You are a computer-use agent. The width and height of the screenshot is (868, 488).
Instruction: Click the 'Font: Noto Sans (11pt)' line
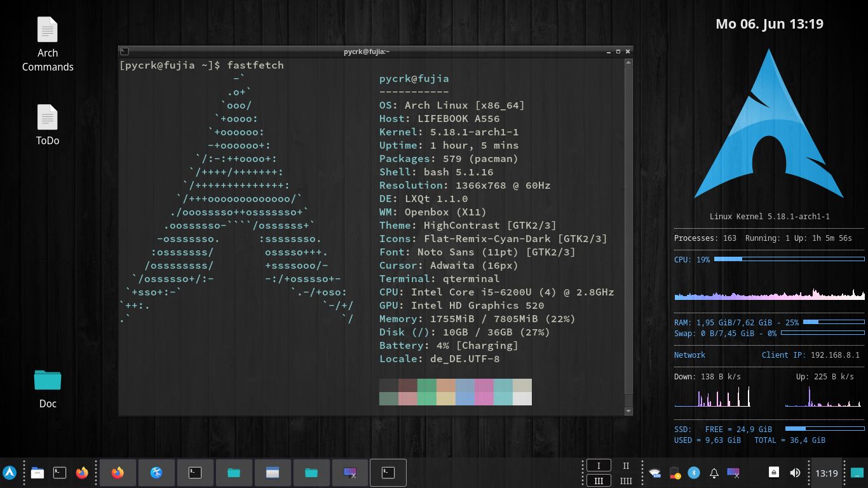tap(477, 252)
